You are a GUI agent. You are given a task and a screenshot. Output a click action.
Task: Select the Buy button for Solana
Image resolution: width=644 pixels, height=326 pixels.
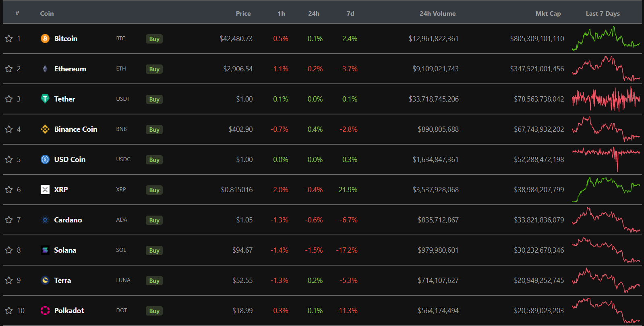coord(154,250)
